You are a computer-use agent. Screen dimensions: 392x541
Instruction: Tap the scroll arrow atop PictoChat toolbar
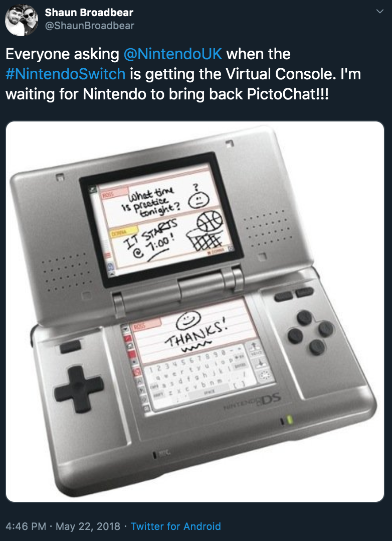[x=126, y=329]
